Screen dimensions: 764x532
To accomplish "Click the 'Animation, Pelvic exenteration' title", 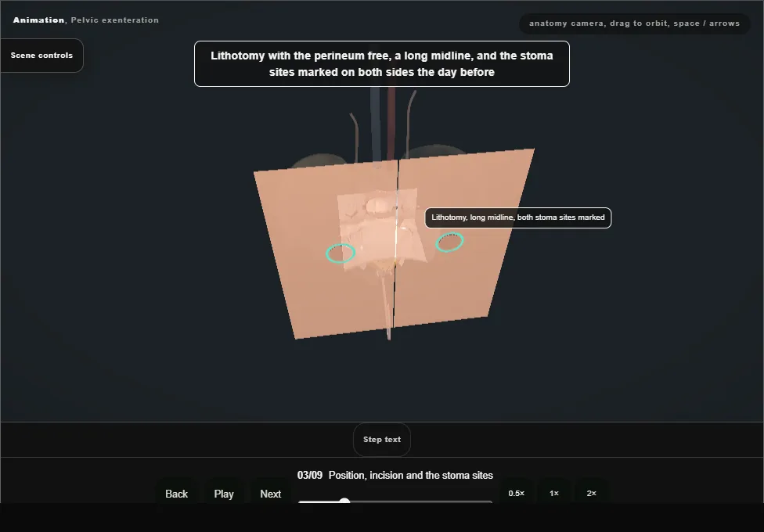I will pyautogui.click(x=86, y=20).
